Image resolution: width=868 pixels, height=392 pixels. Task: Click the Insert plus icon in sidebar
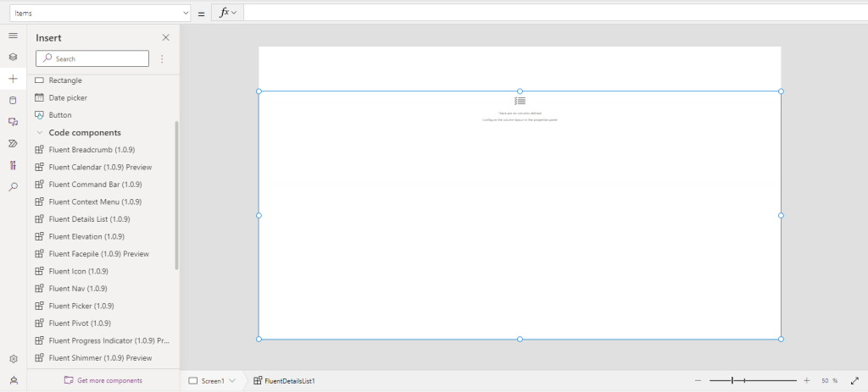13,79
